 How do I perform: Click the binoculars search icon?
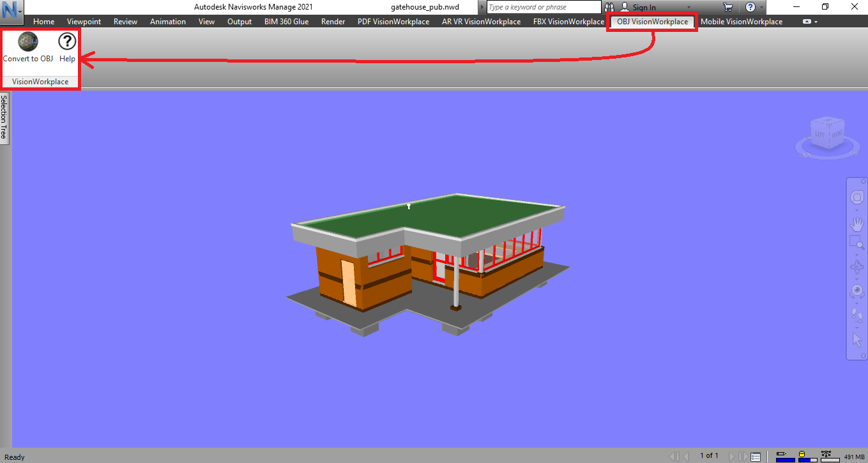[609, 8]
